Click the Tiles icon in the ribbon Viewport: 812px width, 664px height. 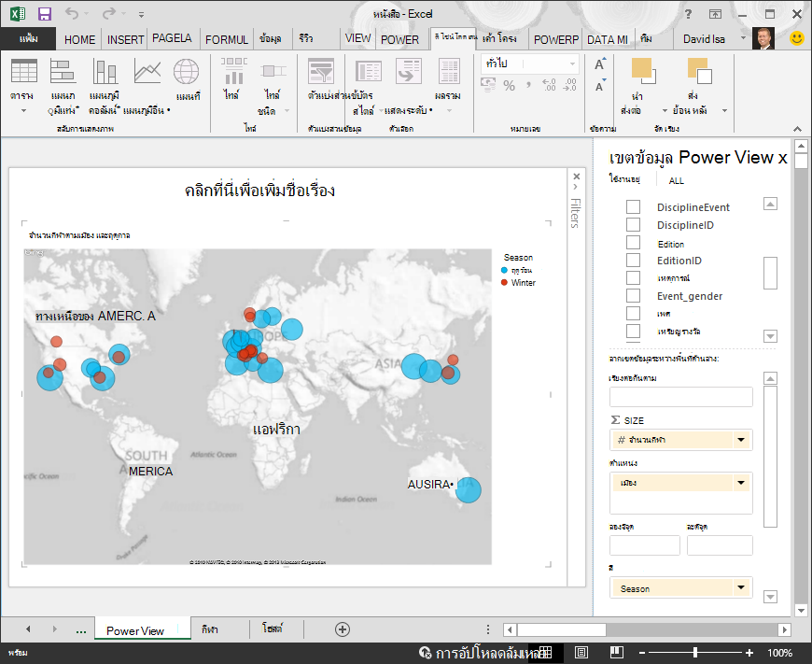pos(233,71)
